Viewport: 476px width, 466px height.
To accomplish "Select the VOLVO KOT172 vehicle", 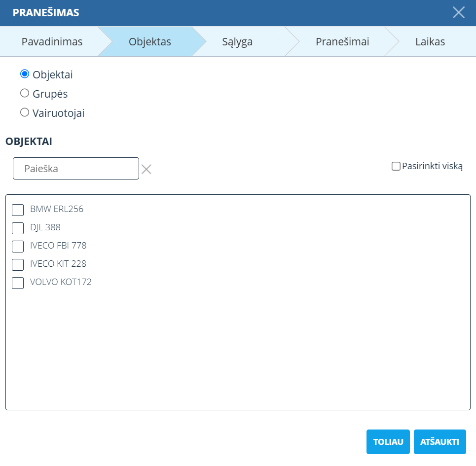I will click(x=18, y=283).
